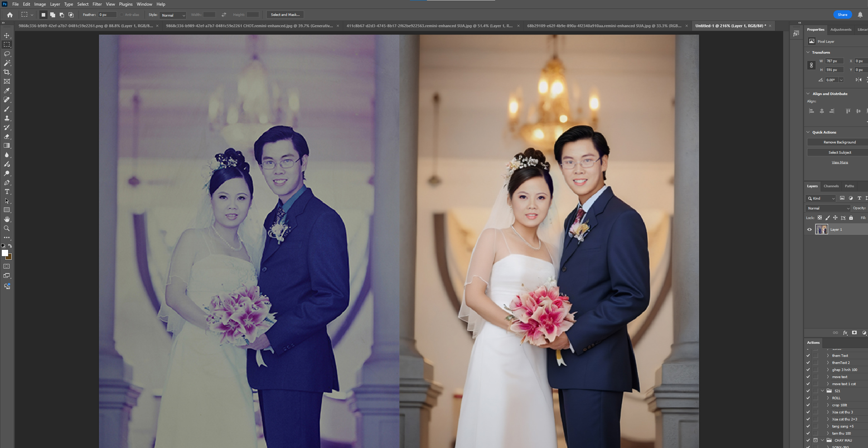Choose the Horizontal Type tool

7,192
